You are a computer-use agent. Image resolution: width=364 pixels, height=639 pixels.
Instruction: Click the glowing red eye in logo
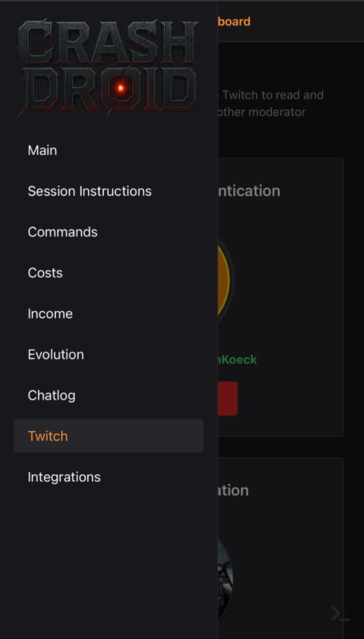(x=121, y=88)
